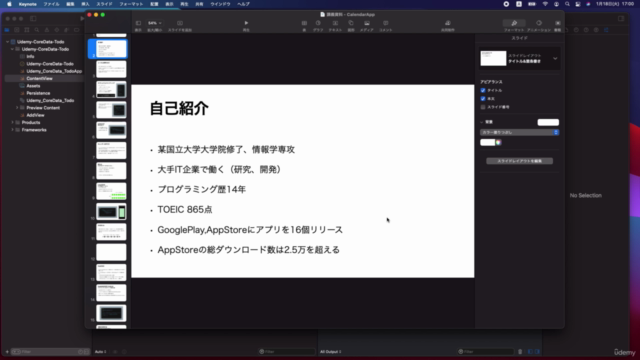This screenshot has width=640, height=360.
Task: Select Info file in Xcode navigator
Action: (x=30, y=56)
